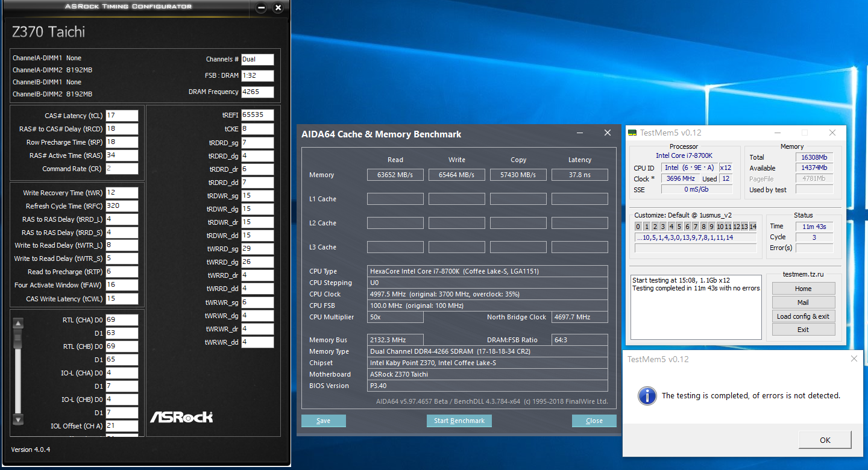Click the testmem.tz.ru label
Image resolution: width=868 pixels, height=470 pixels.
coord(804,274)
